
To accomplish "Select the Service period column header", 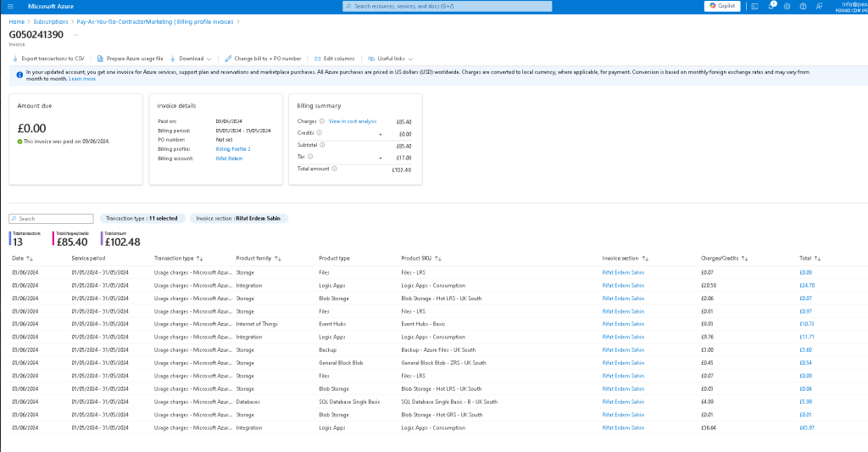I will [88, 258].
